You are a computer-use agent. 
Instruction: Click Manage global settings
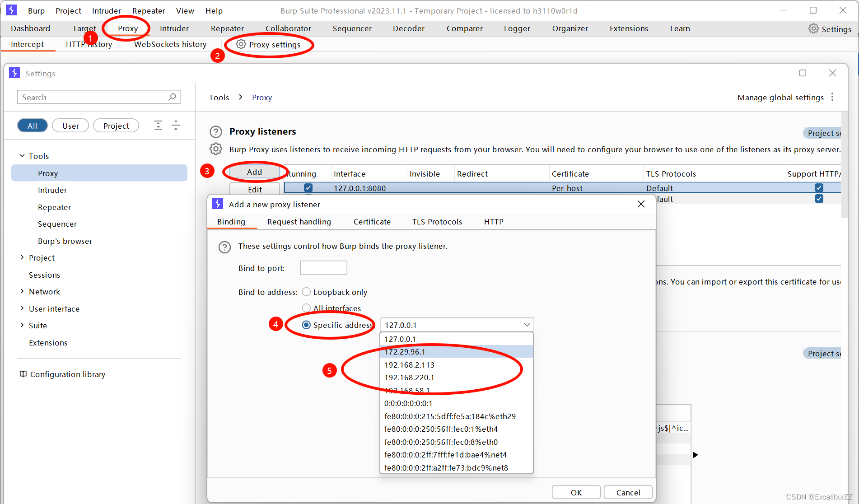click(780, 98)
